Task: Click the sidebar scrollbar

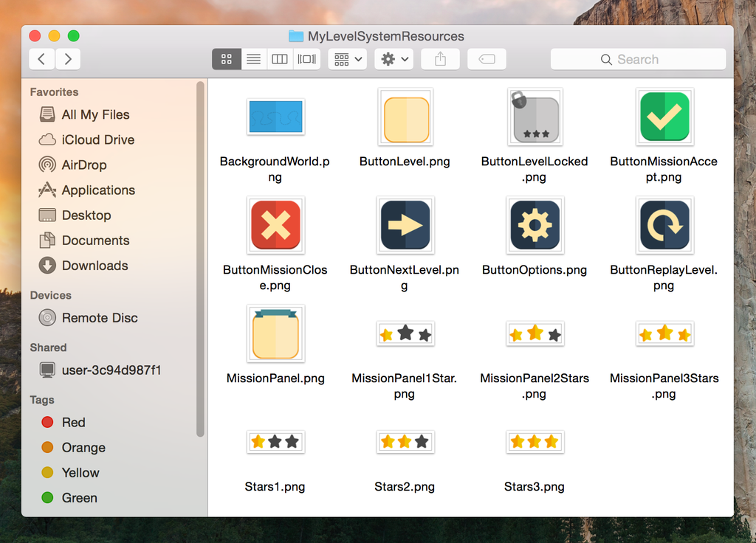Action: (x=200, y=258)
